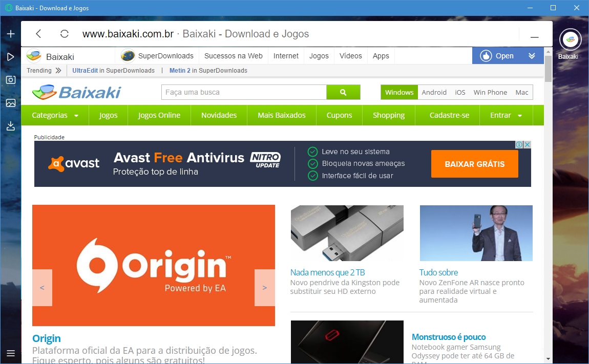Open the Mais Baixados menu item
Screen dimensions: 589x364
tap(281, 115)
